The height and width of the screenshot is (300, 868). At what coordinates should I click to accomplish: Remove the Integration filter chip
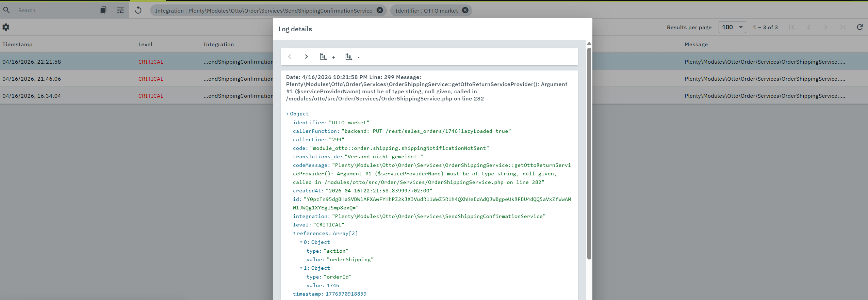[380, 10]
